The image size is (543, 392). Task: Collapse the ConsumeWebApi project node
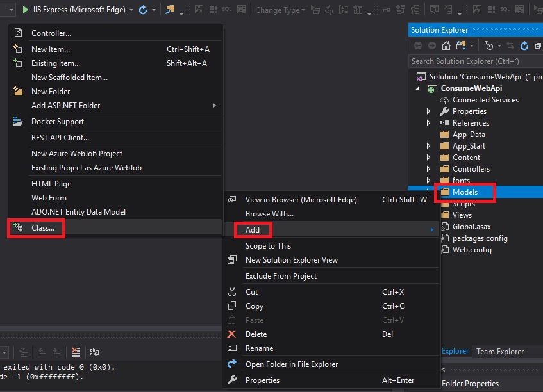417,88
